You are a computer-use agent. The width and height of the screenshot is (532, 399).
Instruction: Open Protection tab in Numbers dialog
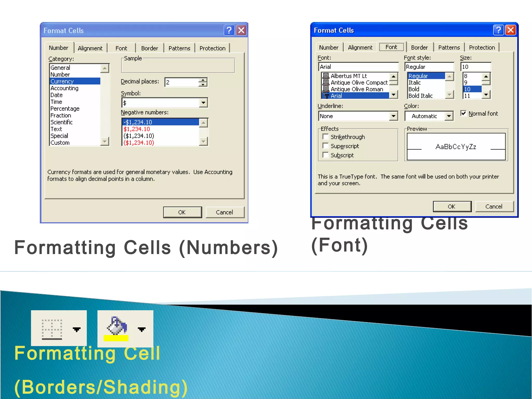212,48
